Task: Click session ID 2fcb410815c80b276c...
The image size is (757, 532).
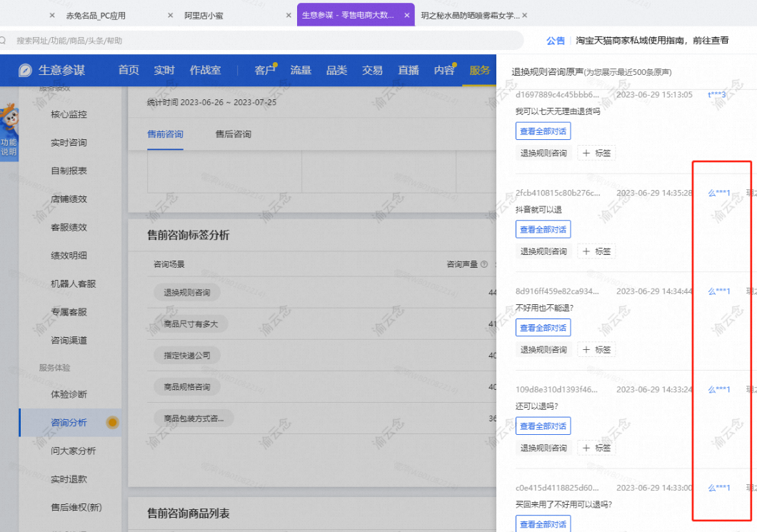Action: (558, 193)
